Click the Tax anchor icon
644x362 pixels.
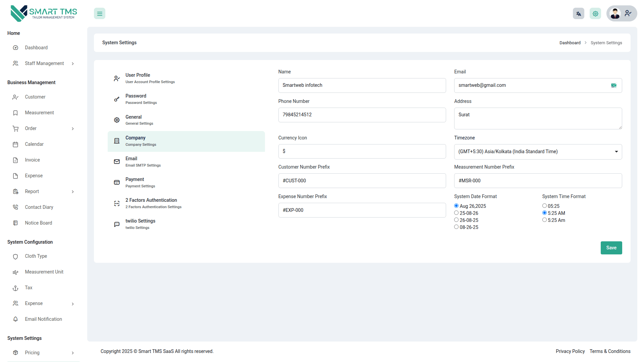point(15,288)
